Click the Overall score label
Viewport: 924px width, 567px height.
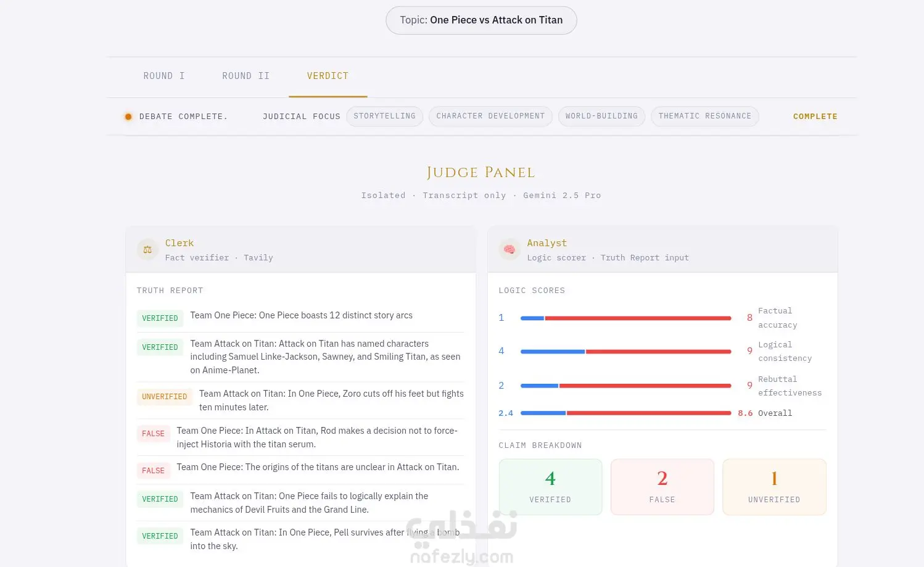click(x=775, y=413)
